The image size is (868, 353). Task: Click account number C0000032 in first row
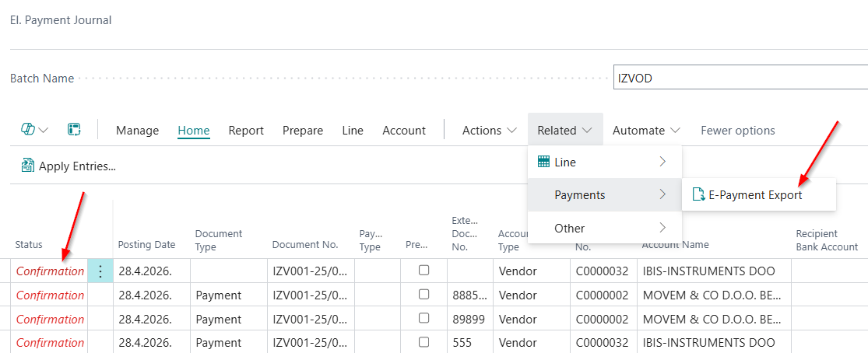[603, 271]
